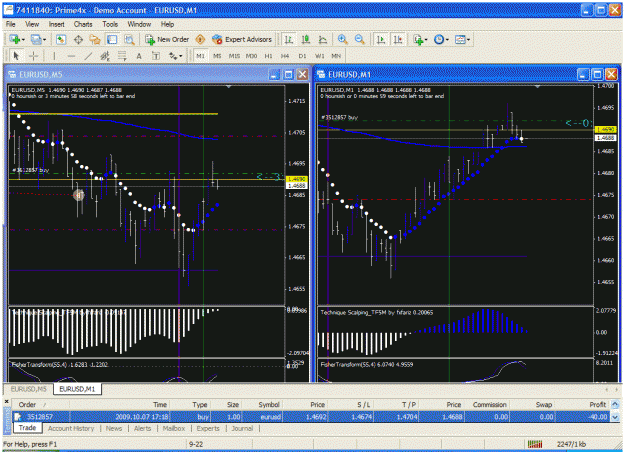Open the Insert menu
This screenshot has width=625, height=452.
point(57,24)
